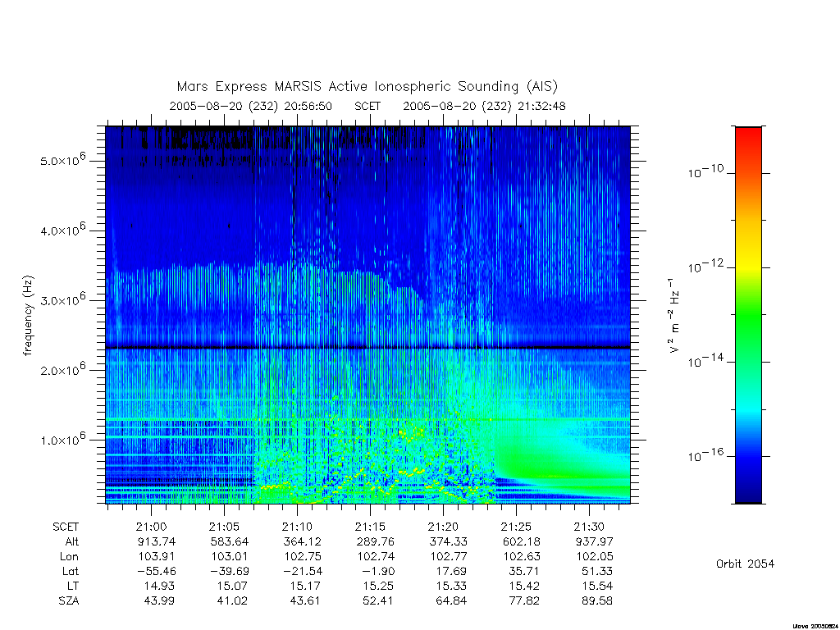Screen dimensions: 840x630
Task: Click solar zenith angle value "43.99"
Action: click(159, 601)
